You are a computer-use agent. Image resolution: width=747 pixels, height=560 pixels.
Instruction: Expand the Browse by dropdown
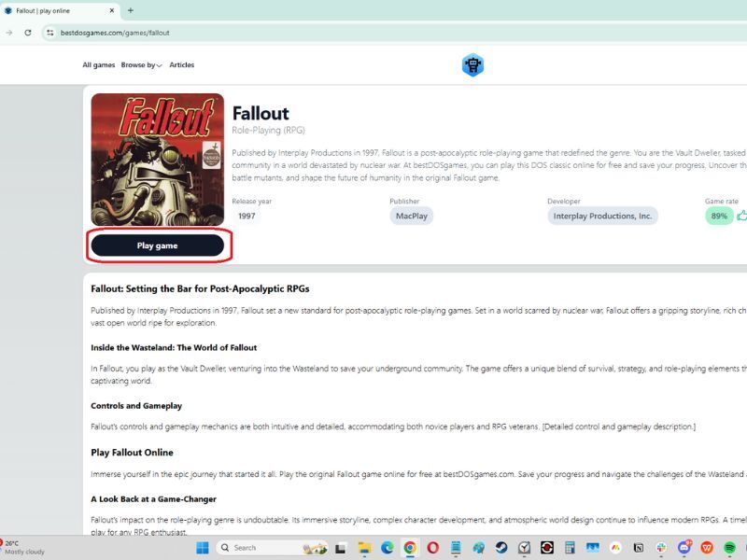coord(141,65)
